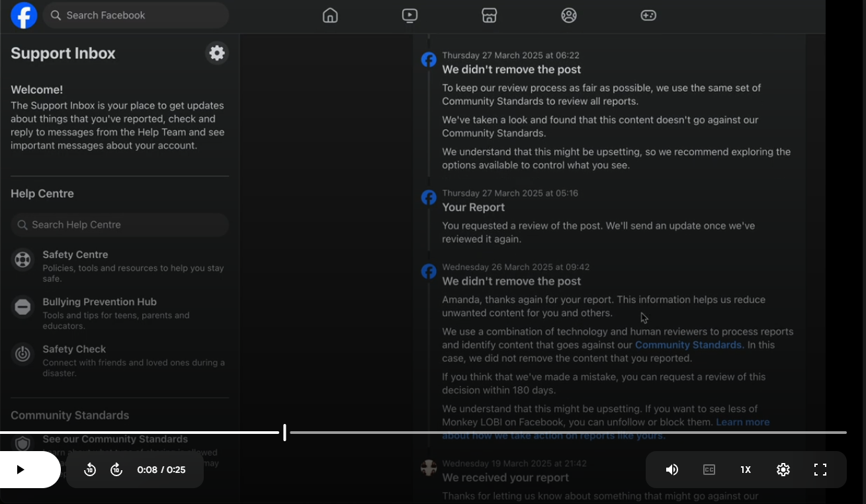The width and height of the screenshot is (866, 504).
Task: Rewind video by 10 seconds
Action: (90, 470)
